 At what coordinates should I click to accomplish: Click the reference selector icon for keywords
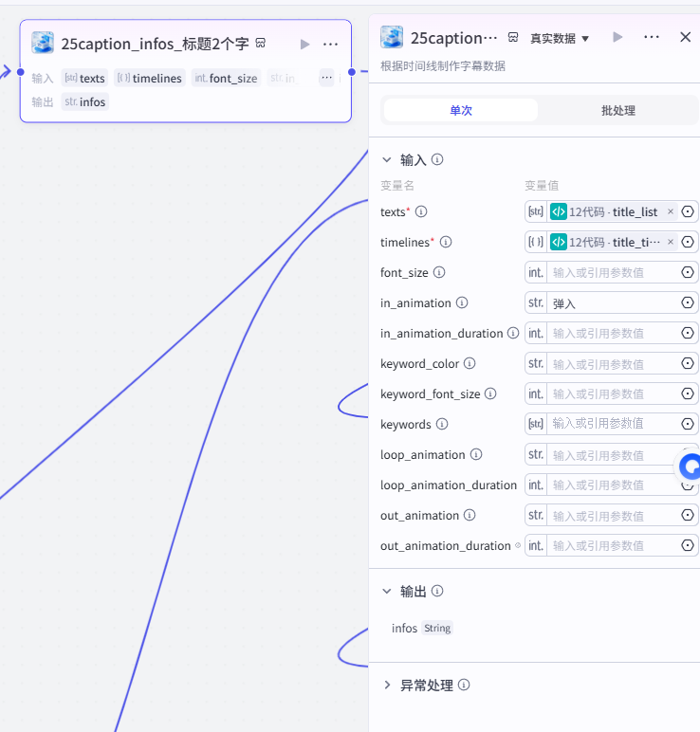[688, 424]
